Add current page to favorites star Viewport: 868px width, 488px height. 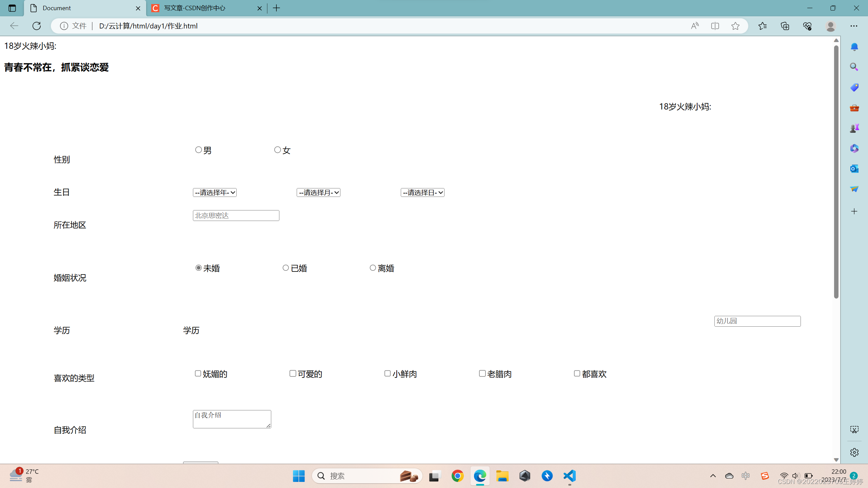click(x=735, y=26)
